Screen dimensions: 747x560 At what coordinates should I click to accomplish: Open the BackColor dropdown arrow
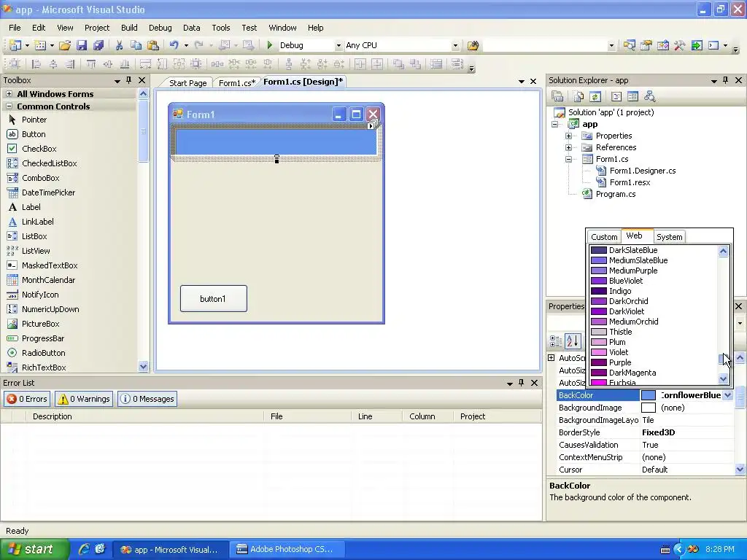(727, 395)
